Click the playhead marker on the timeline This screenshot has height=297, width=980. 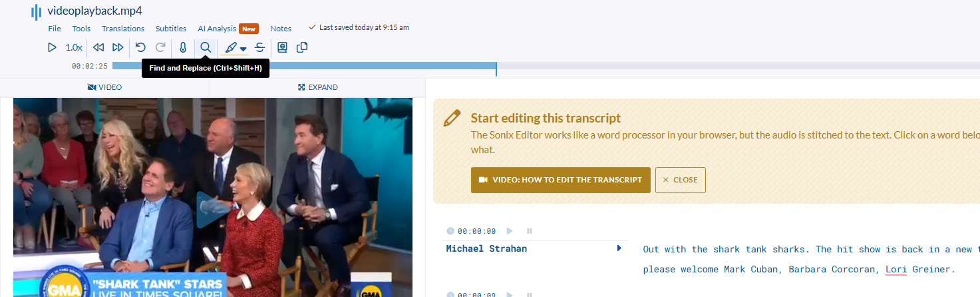coord(496,69)
